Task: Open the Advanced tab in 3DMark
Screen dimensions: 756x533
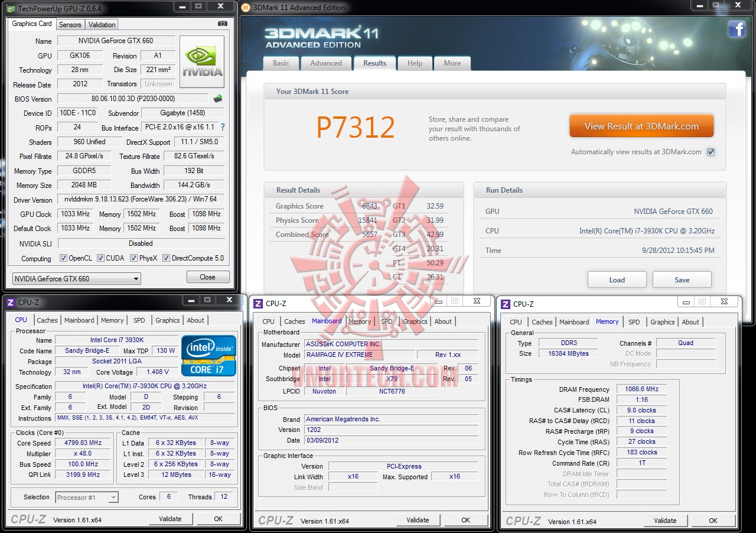Action: tap(326, 63)
